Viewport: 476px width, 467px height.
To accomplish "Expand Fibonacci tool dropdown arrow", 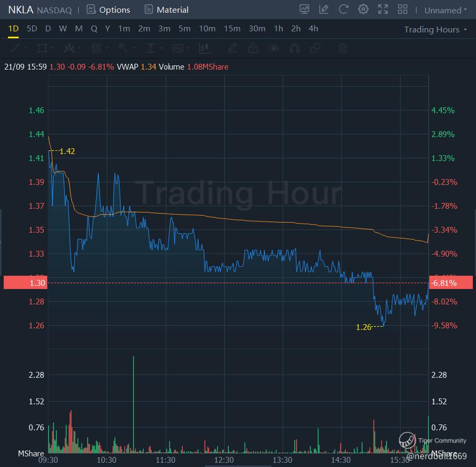I will (x=107, y=48).
